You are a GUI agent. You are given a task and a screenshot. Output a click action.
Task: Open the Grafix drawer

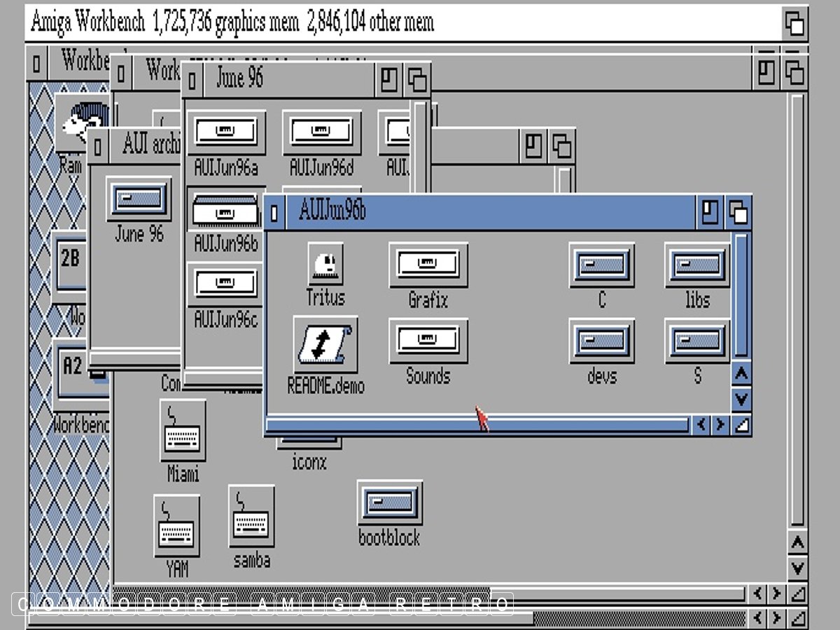(428, 265)
